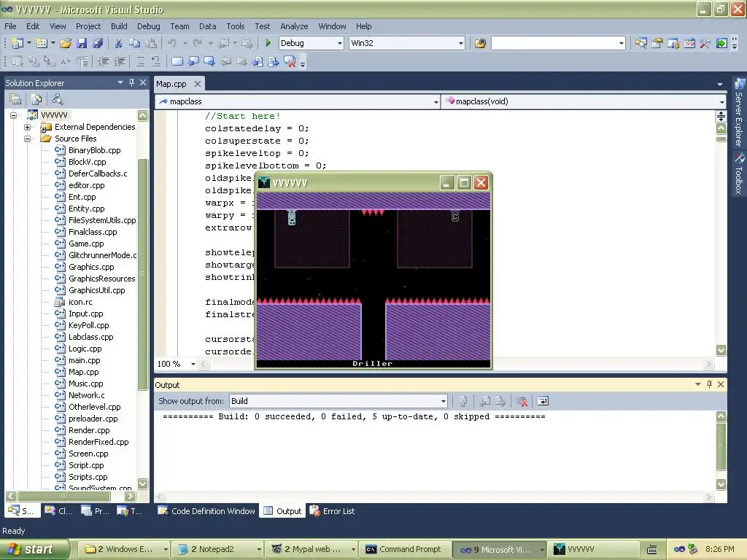Expand External Dependencies node
Viewport: 747px width, 560px height.
point(27,127)
